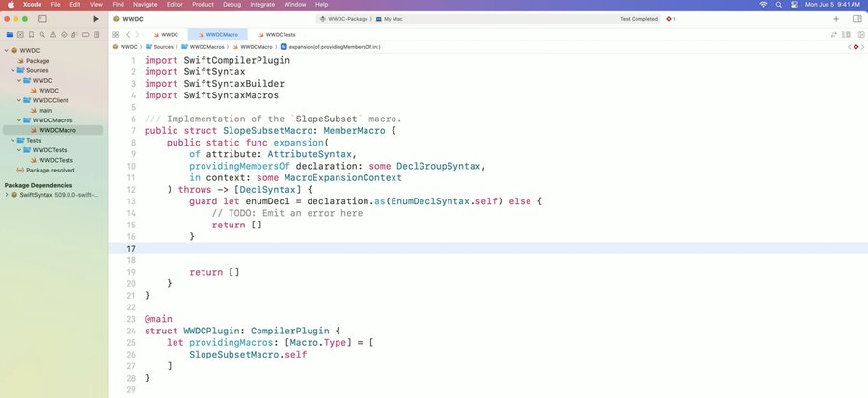Go back in editor history
The width and height of the screenshot is (868, 398).
128,35
